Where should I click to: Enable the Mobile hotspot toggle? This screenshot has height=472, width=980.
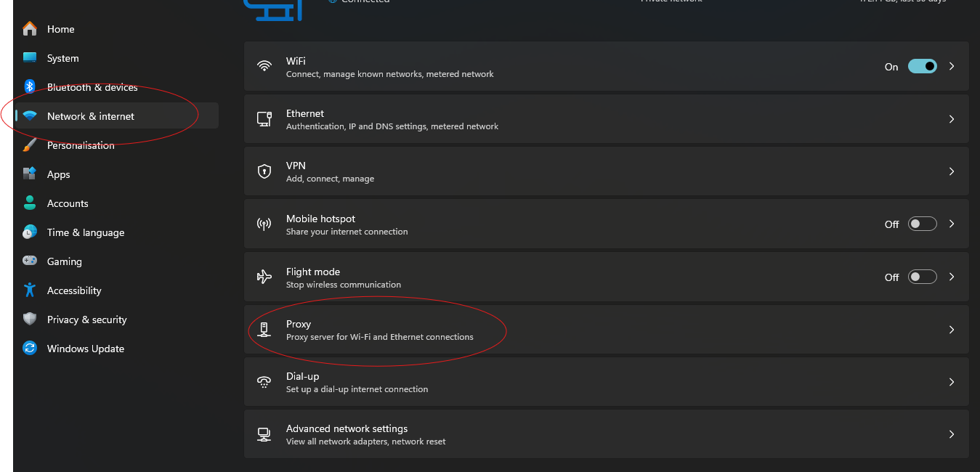922,224
